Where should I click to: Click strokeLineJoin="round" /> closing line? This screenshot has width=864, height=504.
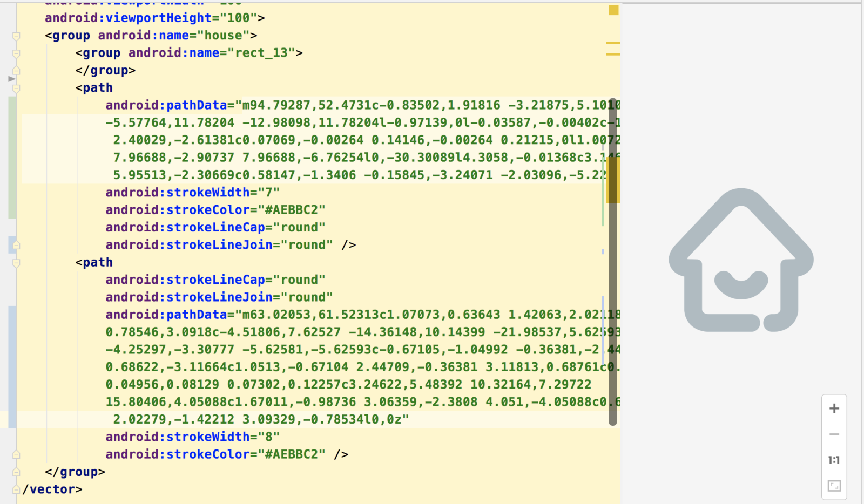pos(231,245)
